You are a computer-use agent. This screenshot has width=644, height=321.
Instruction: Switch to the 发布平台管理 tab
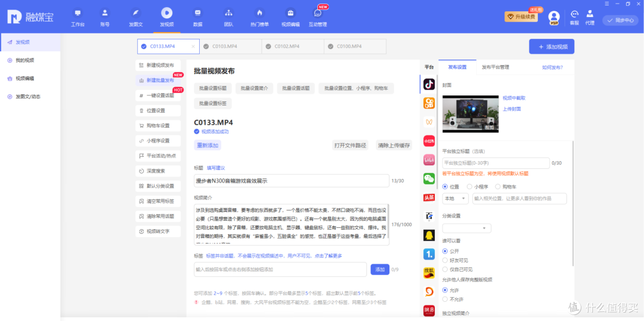pos(496,67)
